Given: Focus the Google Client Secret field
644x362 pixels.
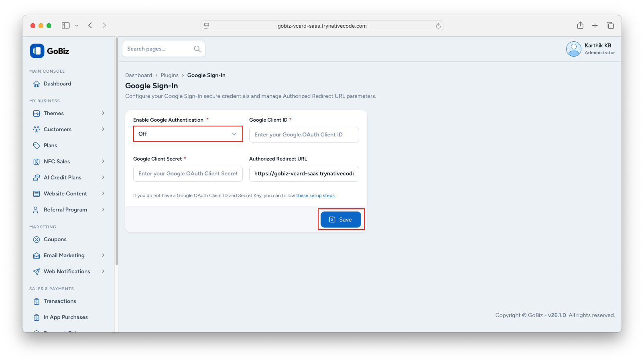Looking at the screenshot, I should click(x=188, y=174).
